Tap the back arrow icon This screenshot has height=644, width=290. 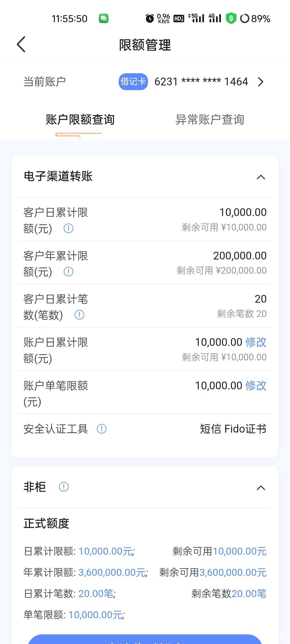21,44
